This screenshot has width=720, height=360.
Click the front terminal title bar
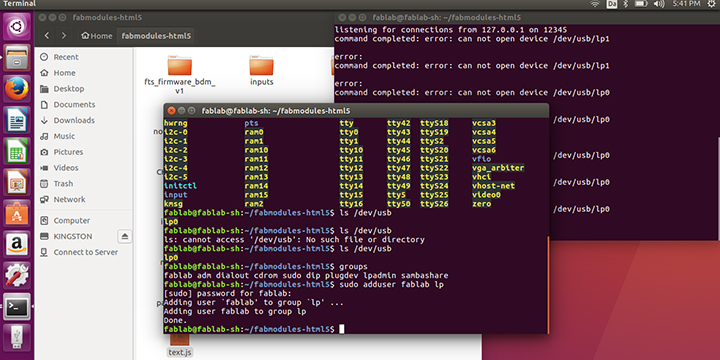click(x=356, y=111)
